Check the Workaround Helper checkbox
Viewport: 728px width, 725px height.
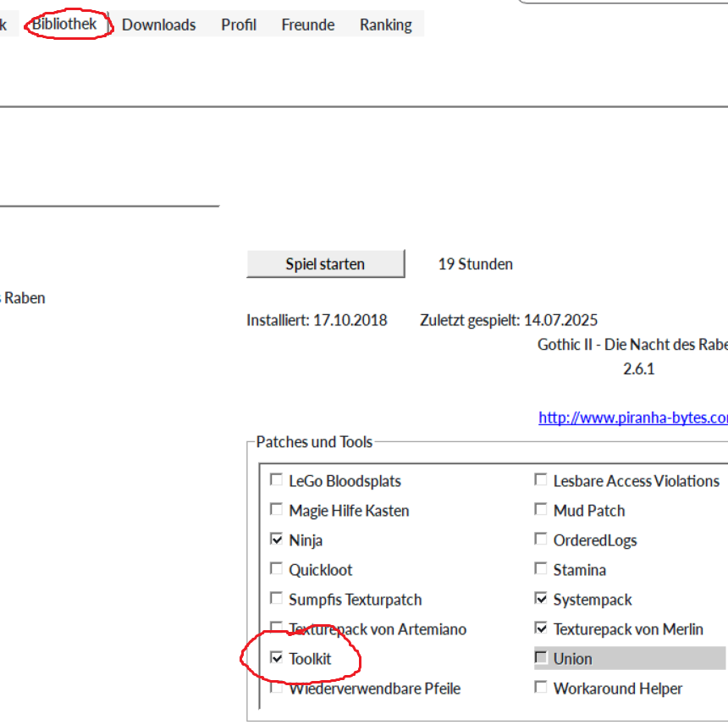tap(540, 688)
